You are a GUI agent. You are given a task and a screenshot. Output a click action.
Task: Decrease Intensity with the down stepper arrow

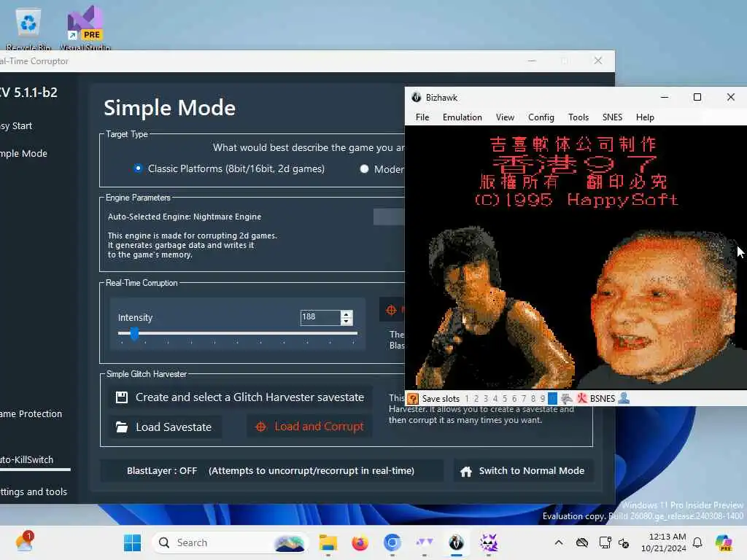[347, 322]
